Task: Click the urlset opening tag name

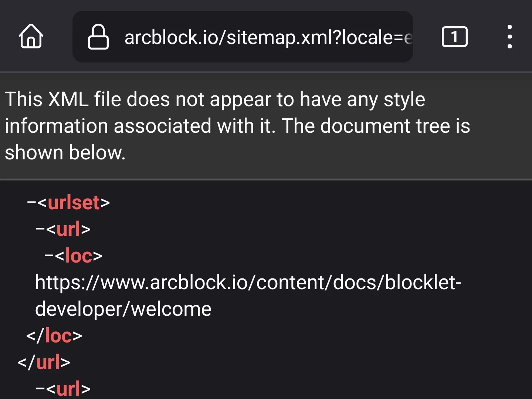Action: click(x=74, y=203)
